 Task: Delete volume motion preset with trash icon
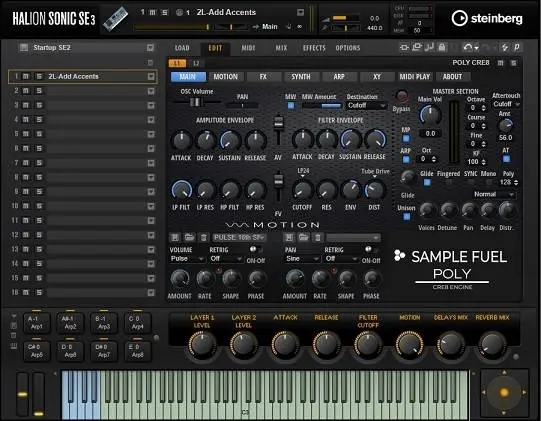tap(204, 237)
